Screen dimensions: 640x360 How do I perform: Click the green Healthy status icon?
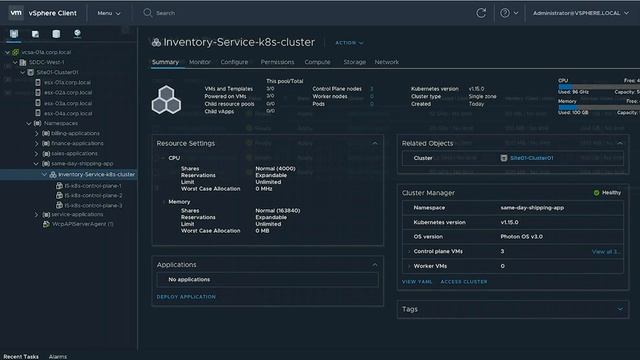point(596,193)
